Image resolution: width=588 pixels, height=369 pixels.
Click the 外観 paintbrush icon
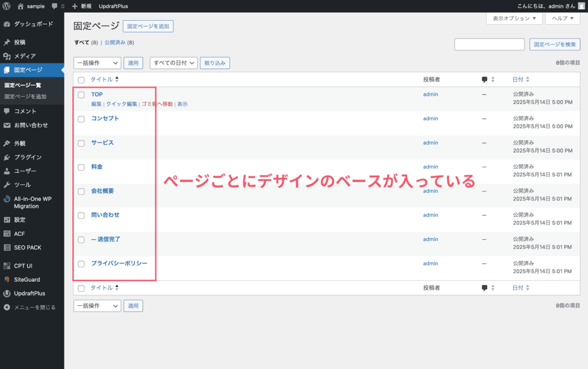(7, 143)
